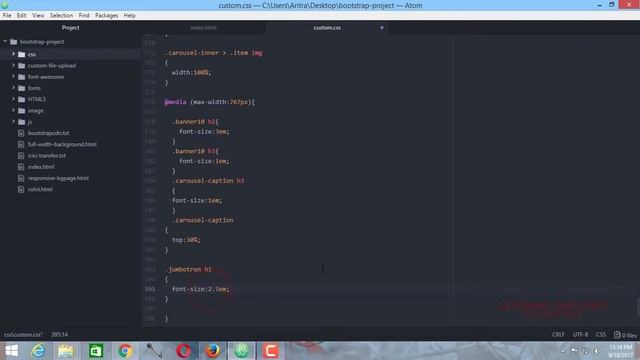Select the fonts folder icon

(x=22, y=88)
